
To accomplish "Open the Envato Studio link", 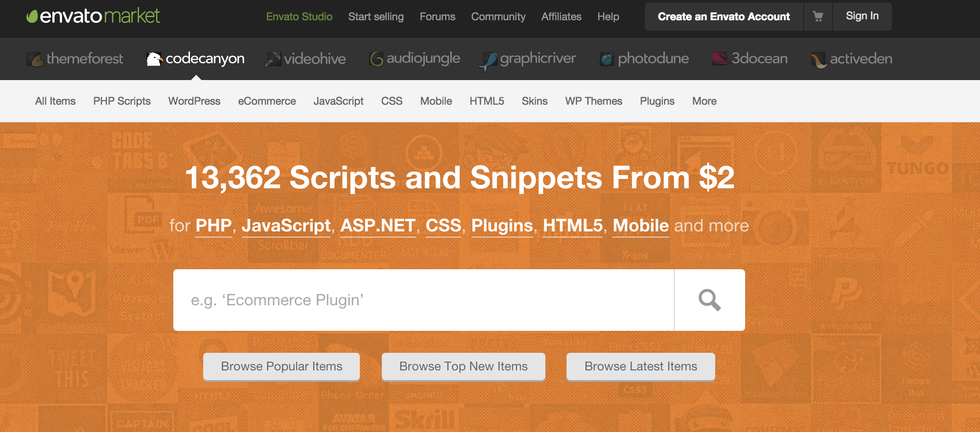I will (299, 17).
